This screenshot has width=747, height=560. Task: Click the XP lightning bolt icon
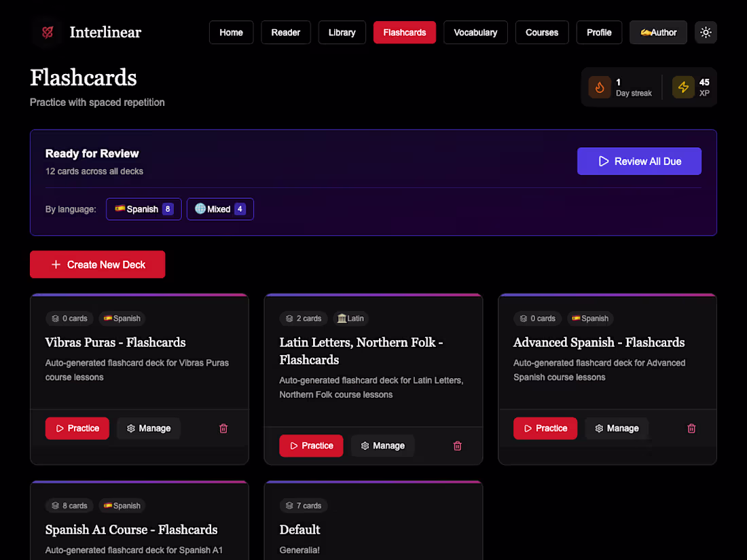tap(683, 87)
